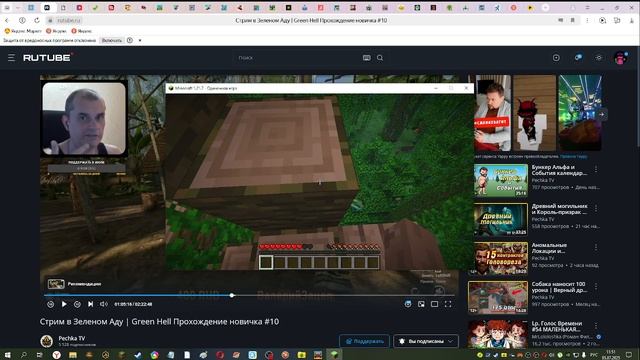640x360 pixels.
Task: Enable picture-in-picture mode
Action: click(421, 304)
